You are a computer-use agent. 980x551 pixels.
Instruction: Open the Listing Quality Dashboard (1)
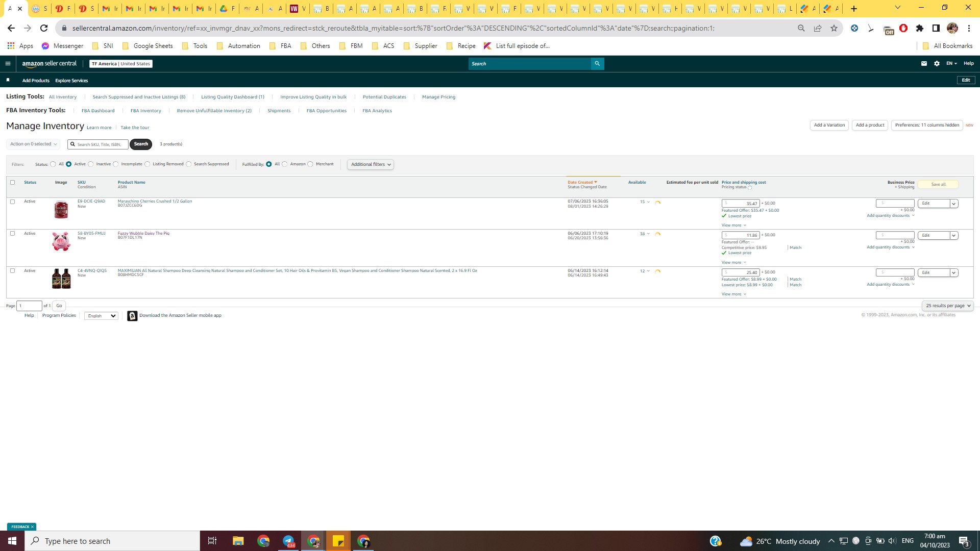[x=233, y=97]
